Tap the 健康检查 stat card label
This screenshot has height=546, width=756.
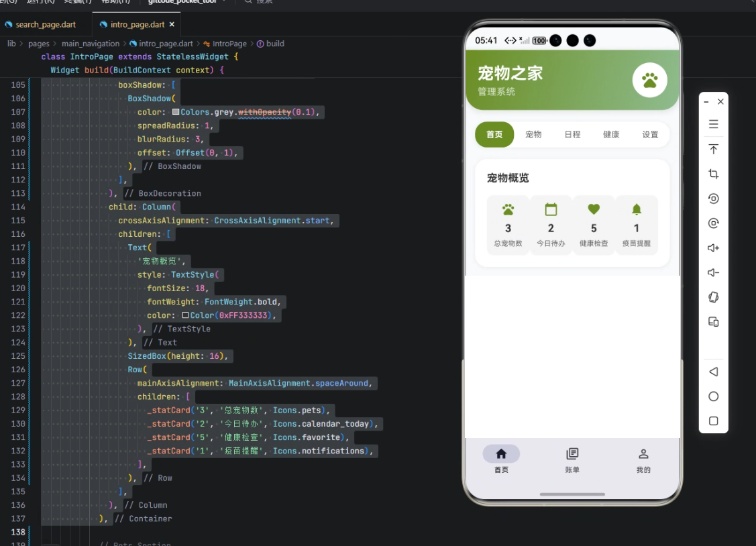click(x=594, y=243)
